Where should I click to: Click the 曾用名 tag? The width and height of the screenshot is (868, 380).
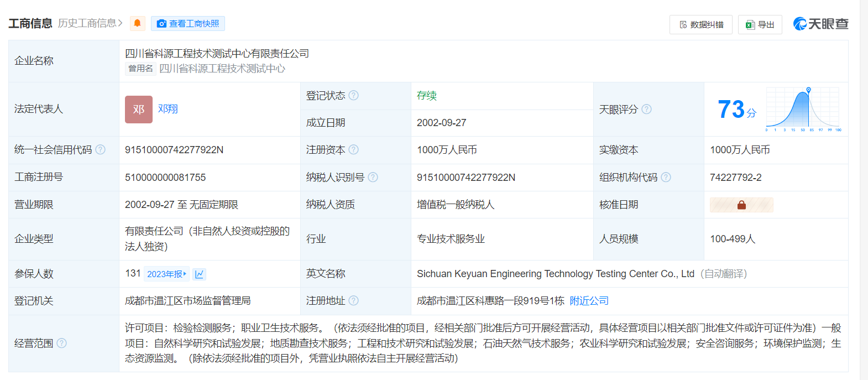140,69
